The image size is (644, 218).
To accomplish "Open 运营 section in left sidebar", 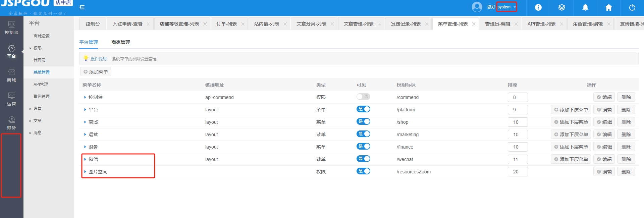I will [11, 99].
